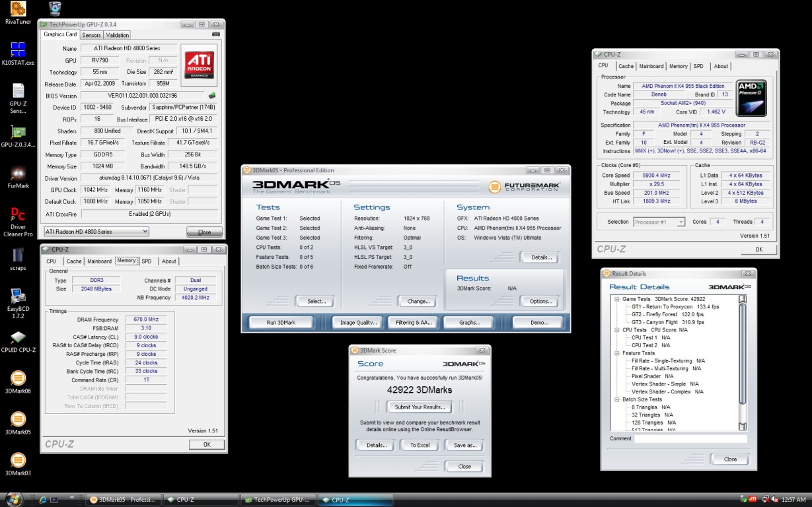The image size is (812, 507).
Task: Select the 3DMark06 desktop icon
Action: click(18, 382)
